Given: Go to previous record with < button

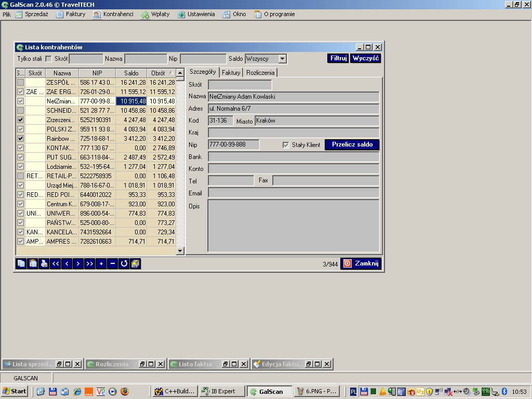Looking at the screenshot, I should pos(67,263).
